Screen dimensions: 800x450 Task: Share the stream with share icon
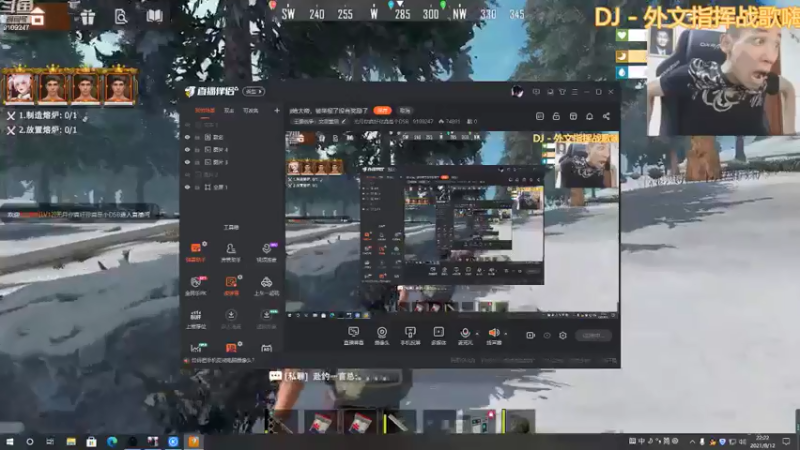pyautogui.click(x=606, y=116)
